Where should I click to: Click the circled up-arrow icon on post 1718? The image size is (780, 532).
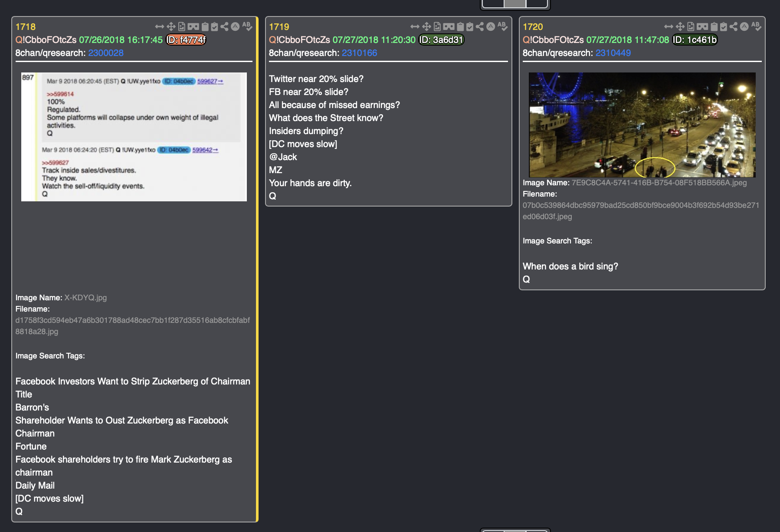[x=235, y=26]
